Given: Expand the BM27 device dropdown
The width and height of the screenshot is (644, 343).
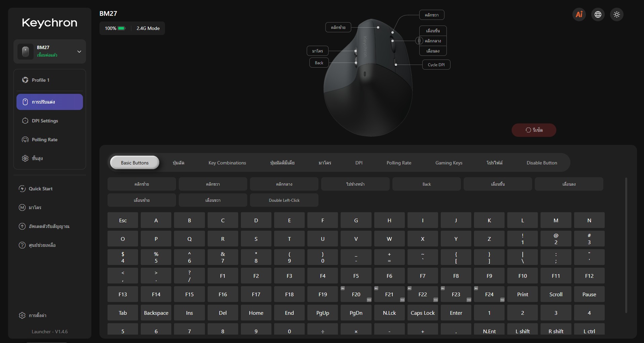Looking at the screenshot, I should [79, 51].
